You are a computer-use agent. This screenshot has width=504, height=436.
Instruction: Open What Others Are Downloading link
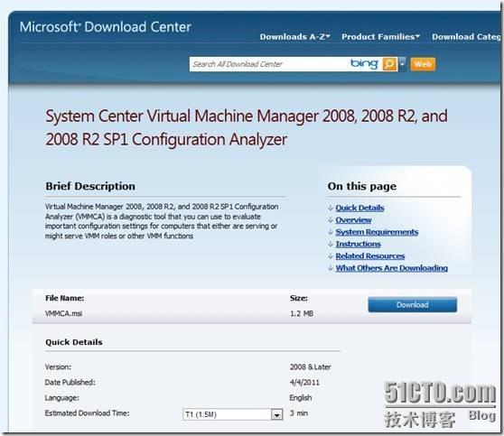click(391, 268)
